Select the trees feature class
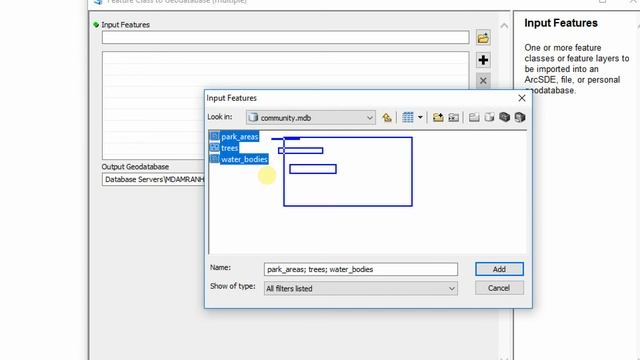Screen dimensions: 640x360 point(229,148)
